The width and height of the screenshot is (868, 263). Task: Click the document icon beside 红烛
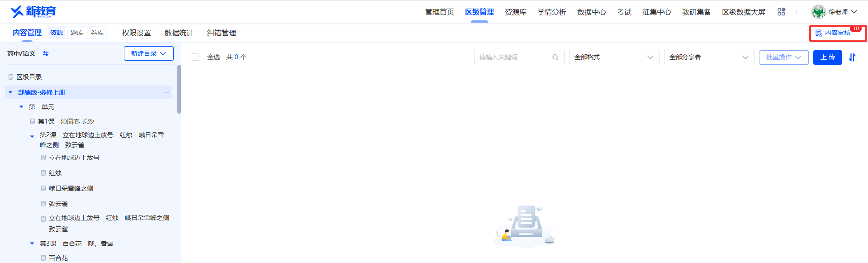pyautogui.click(x=43, y=173)
